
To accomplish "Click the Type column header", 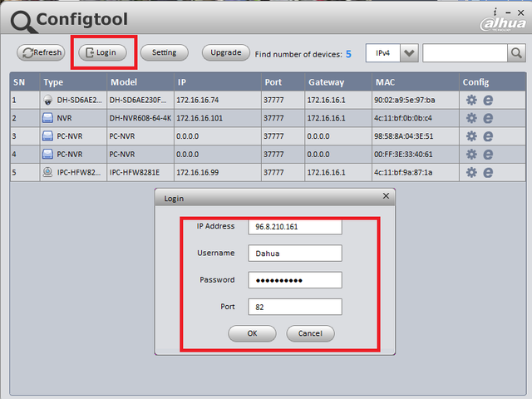I will (73, 82).
